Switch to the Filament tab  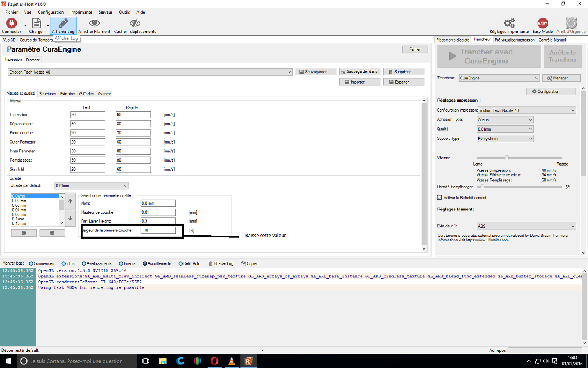pyautogui.click(x=33, y=60)
